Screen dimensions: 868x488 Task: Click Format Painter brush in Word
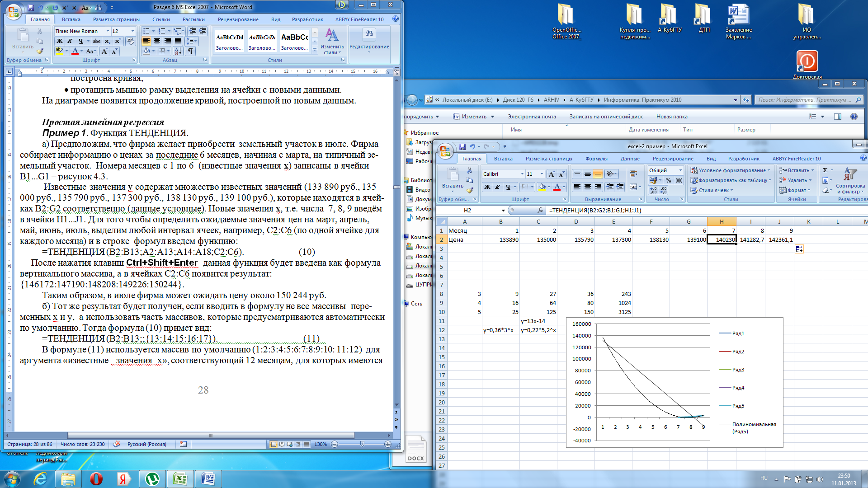(40, 51)
